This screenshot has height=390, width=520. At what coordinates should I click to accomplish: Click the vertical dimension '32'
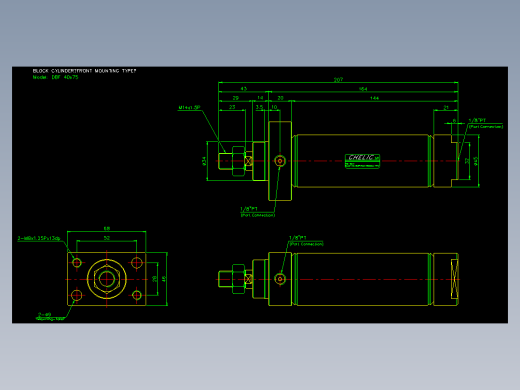pyautogui.click(x=467, y=161)
